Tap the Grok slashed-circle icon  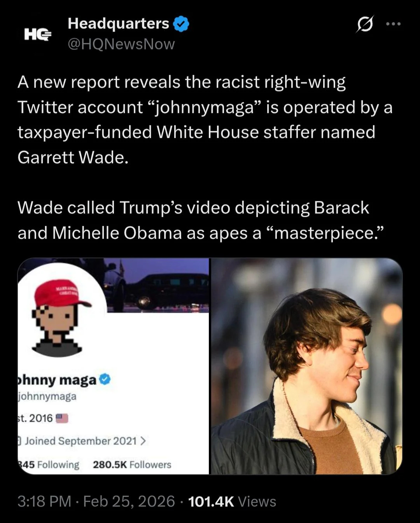tap(365, 24)
